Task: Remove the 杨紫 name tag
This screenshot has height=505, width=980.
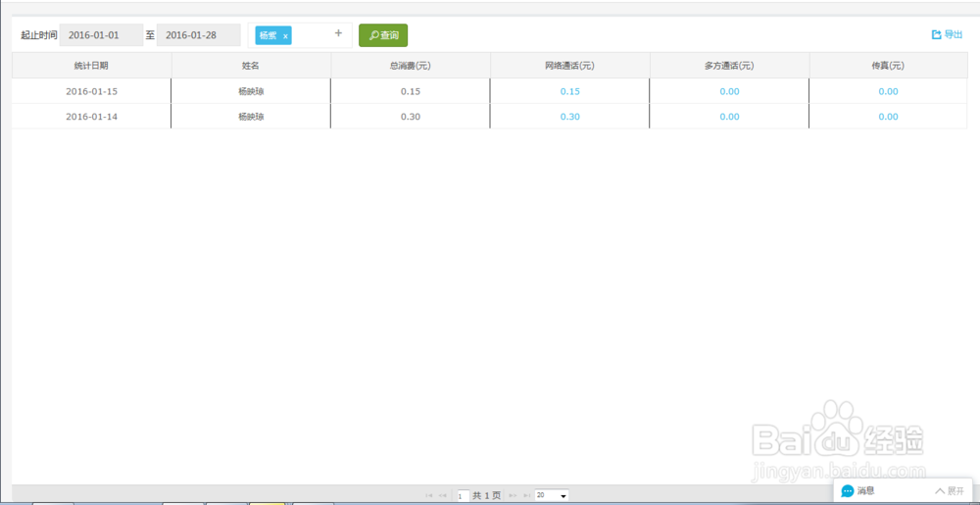Action: [x=285, y=36]
